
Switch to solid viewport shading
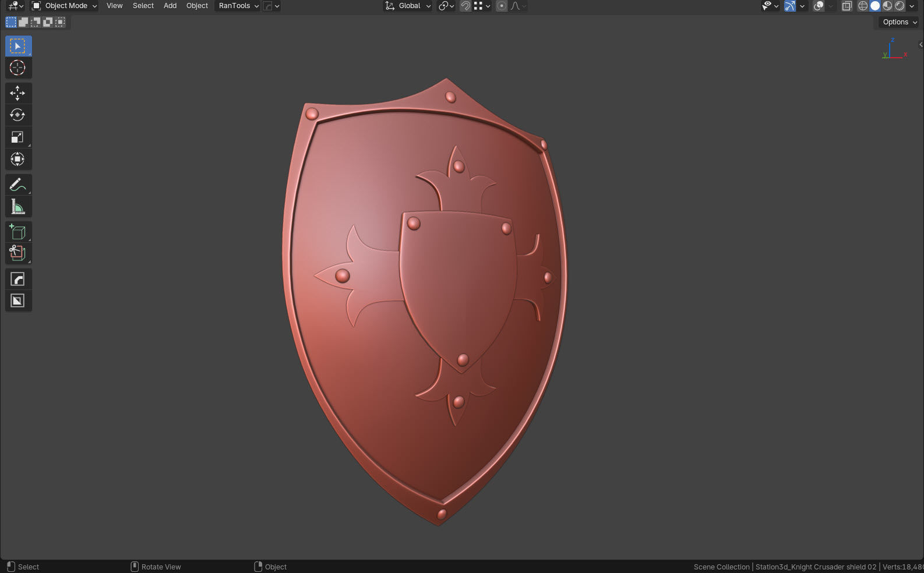coord(875,6)
